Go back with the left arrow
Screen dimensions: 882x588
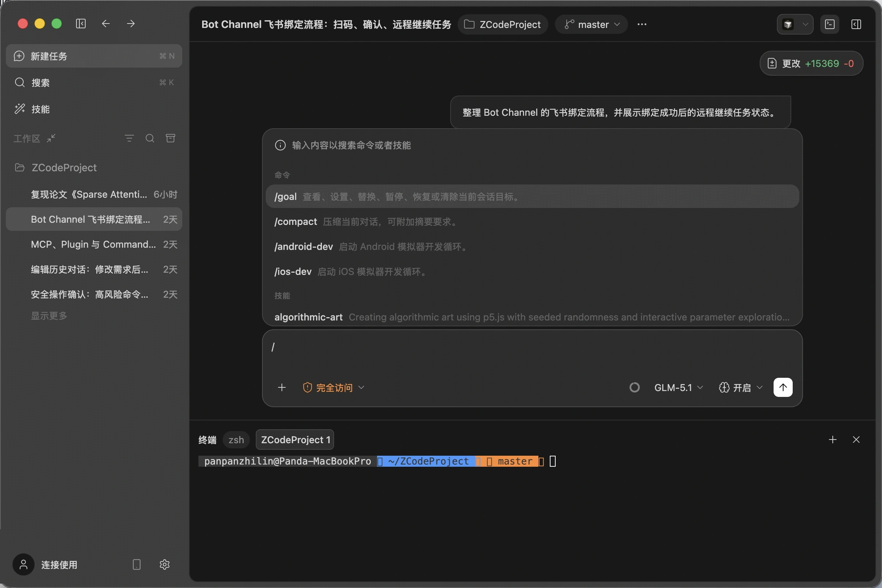pos(106,24)
